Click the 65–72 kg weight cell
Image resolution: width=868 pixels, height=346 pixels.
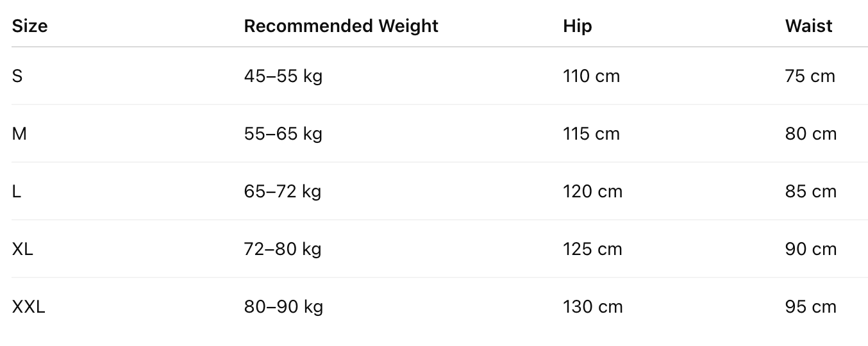pyautogui.click(x=283, y=192)
